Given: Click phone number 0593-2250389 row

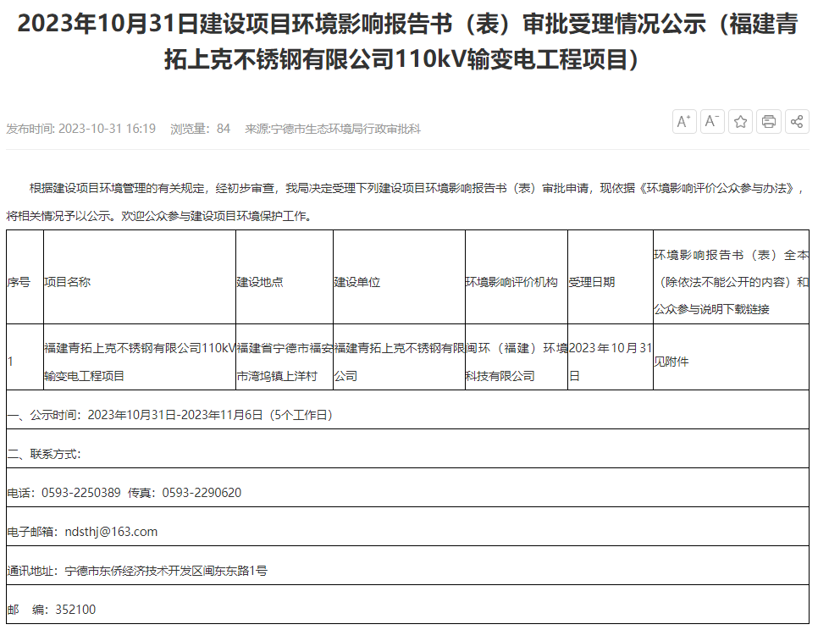Looking at the screenshot, I should 407,488.
